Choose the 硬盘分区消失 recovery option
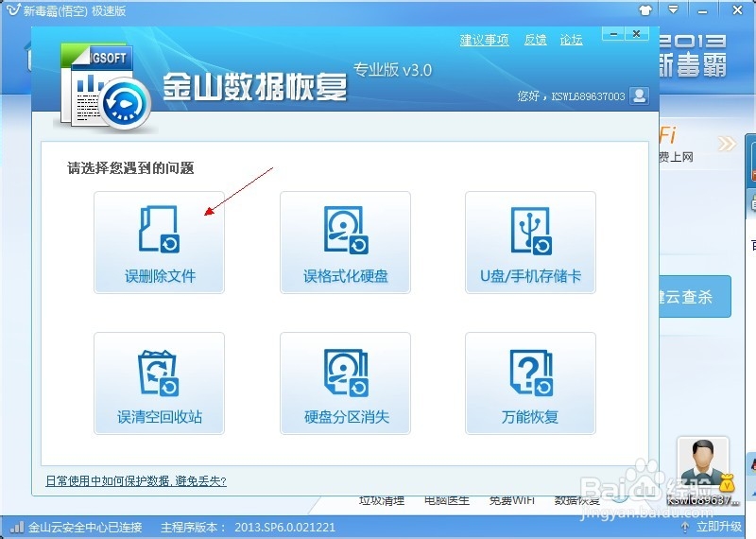This screenshot has width=756, height=539. [345, 383]
